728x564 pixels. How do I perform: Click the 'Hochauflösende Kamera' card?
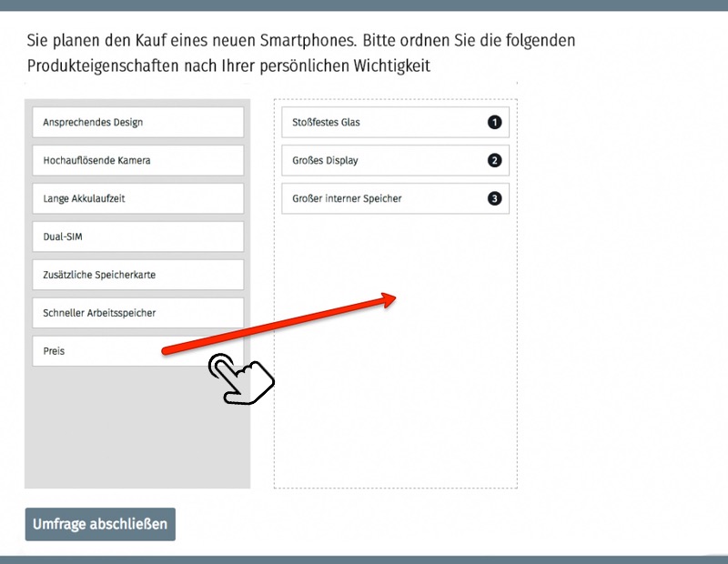coord(138,160)
